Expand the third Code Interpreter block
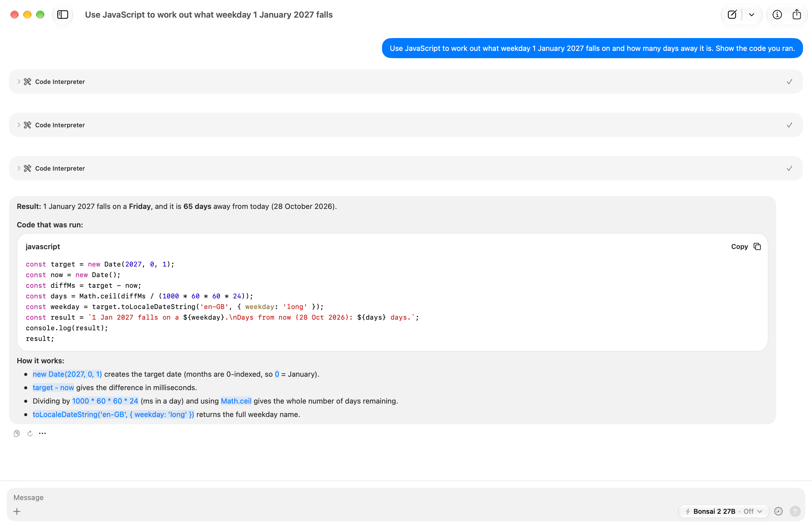 click(x=406, y=168)
